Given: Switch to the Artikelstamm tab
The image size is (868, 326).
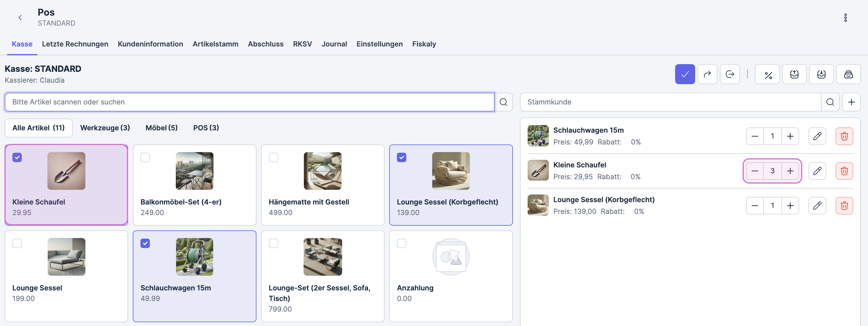Looking at the screenshot, I should pyautogui.click(x=215, y=44).
